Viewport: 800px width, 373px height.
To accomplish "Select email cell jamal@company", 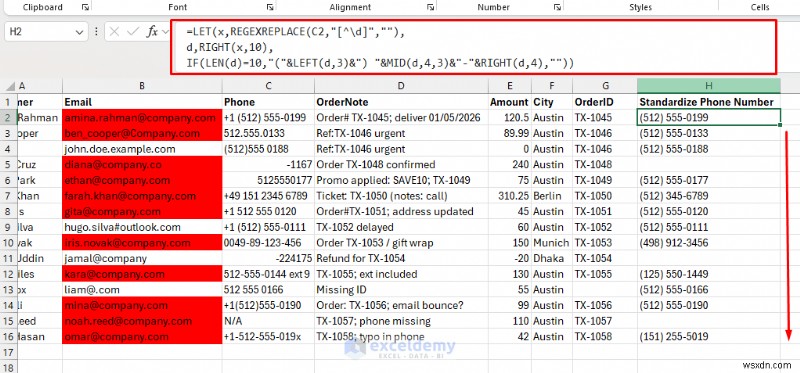I will [x=142, y=258].
